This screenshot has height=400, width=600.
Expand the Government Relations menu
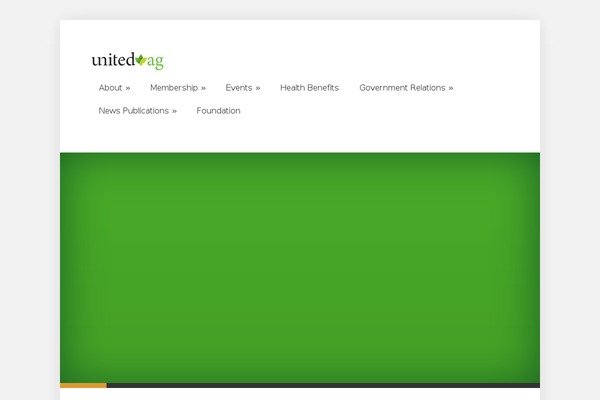(x=406, y=88)
